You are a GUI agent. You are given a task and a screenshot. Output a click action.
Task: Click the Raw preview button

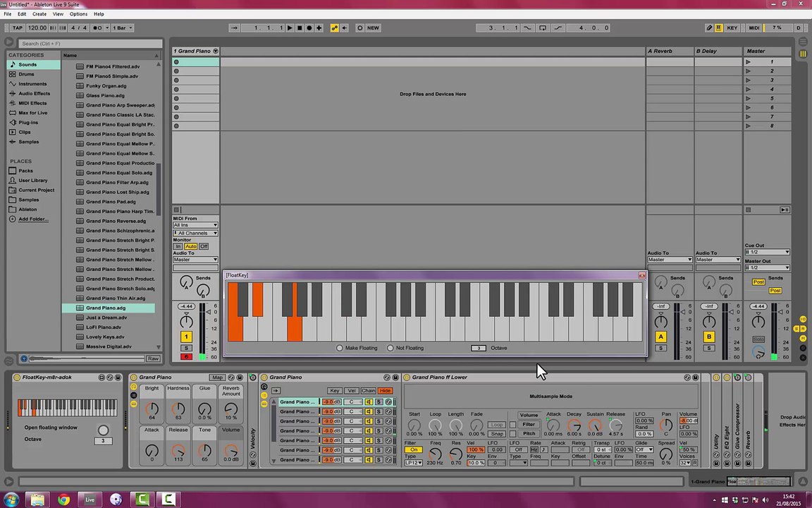point(153,358)
